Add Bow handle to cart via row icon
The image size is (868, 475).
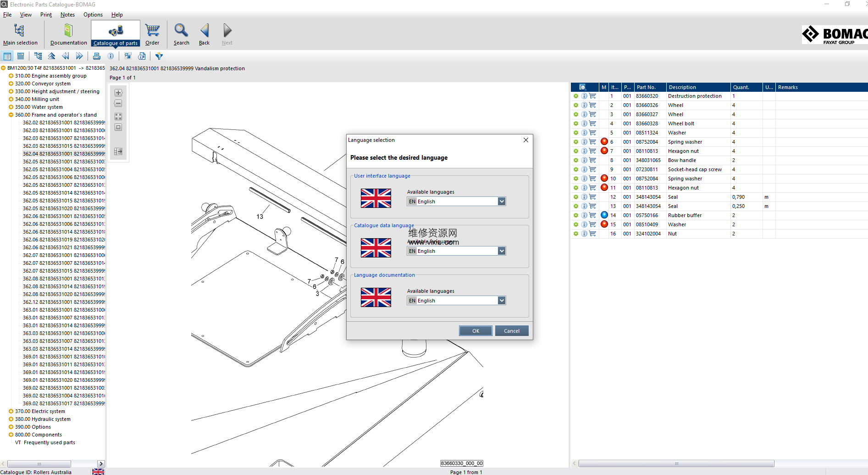(592, 160)
